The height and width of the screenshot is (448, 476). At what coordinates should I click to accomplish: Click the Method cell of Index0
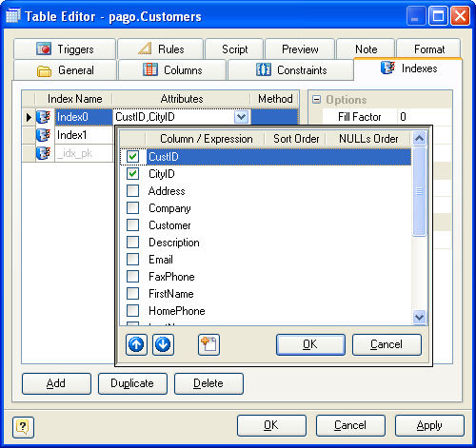click(274, 117)
